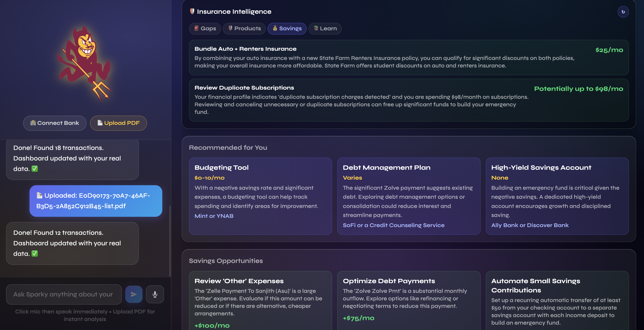The image size is (644, 330).
Task: Click the refresh icon in Insurance Intelligence
Action: [x=623, y=12]
